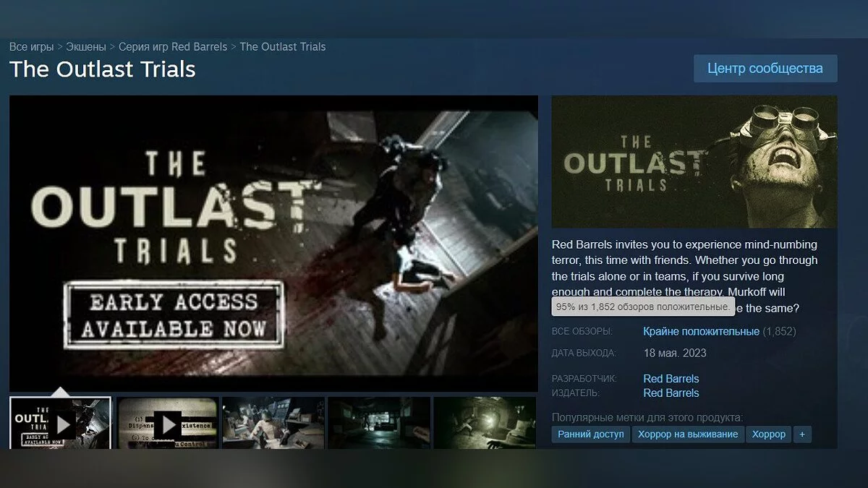Screen dimensions: 868x488
Task: Play the first Outlast trailer thumbnail
Action: (x=61, y=423)
